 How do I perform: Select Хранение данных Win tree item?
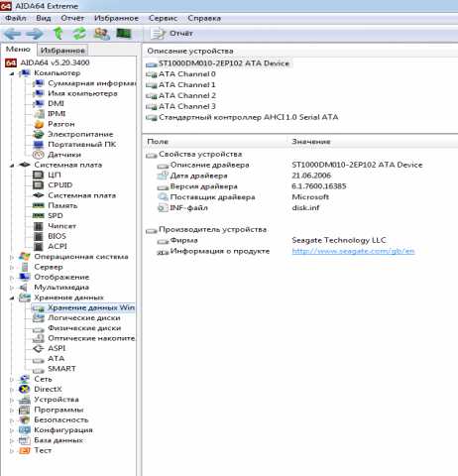(x=91, y=307)
